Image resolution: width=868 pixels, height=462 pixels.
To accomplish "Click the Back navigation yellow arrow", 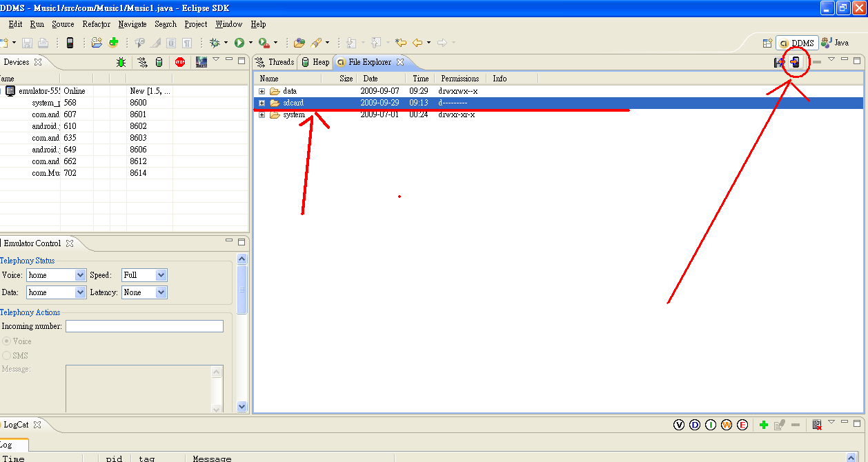I will 417,43.
